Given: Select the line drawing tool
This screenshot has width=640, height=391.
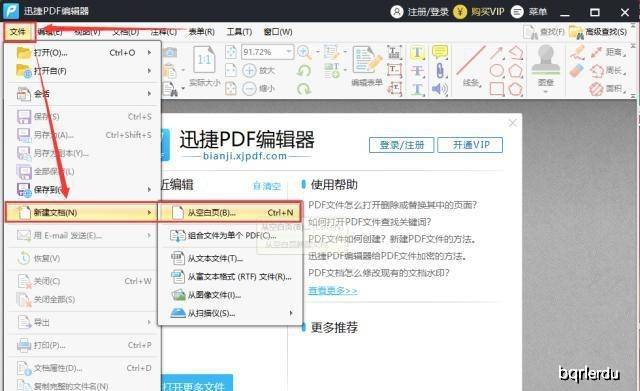Looking at the screenshot, I should [x=471, y=60].
